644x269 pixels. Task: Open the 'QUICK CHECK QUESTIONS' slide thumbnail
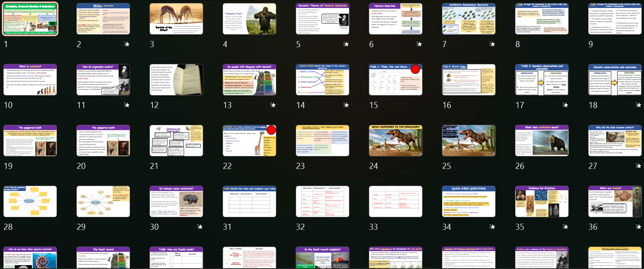pyautogui.click(x=469, y=201)
